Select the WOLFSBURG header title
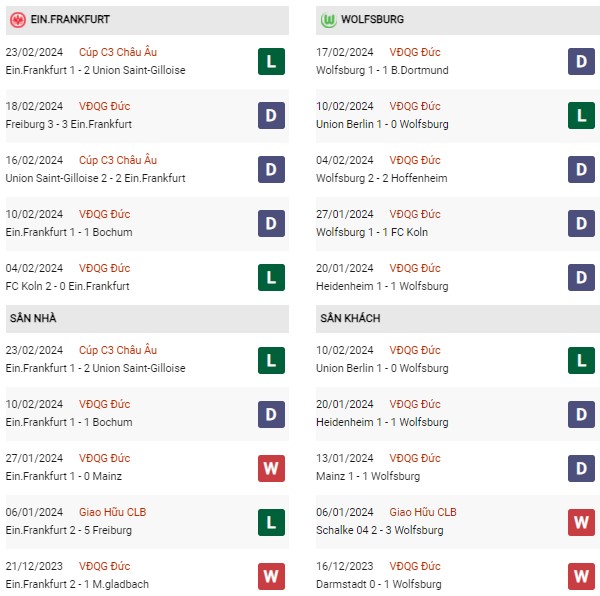The image size is (600, 596). point(372,19)
